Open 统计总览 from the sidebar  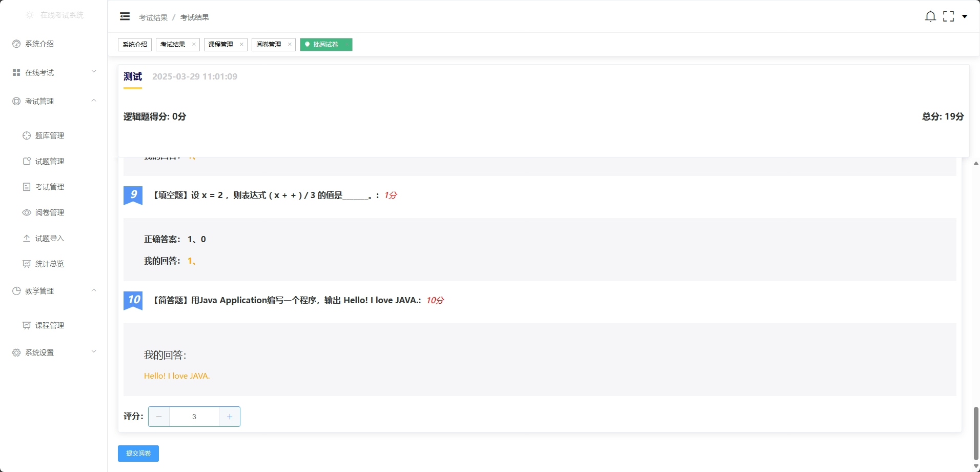click(54, 264)
